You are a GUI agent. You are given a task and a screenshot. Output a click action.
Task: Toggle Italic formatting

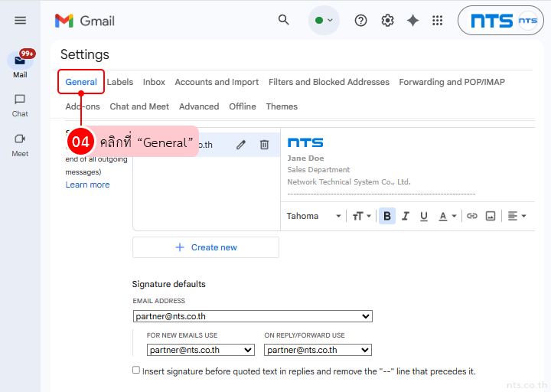406,216
